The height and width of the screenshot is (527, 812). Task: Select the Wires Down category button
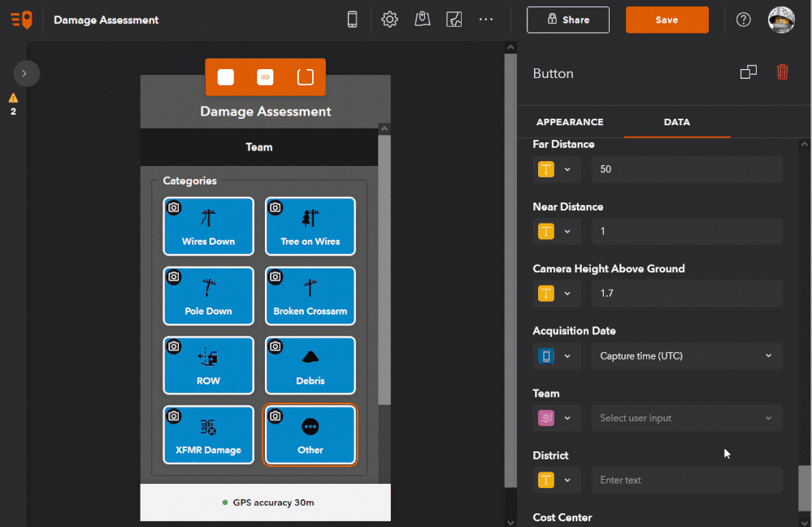[x=208, y=226]
